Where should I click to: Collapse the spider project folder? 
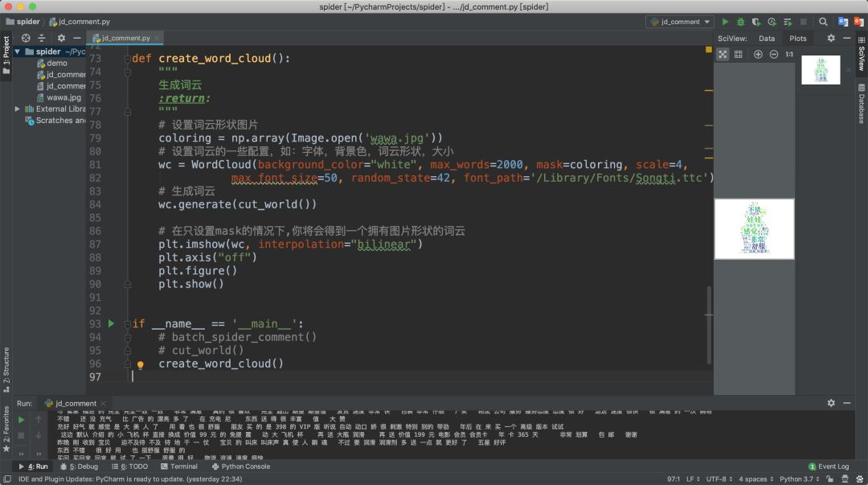(x=18, y=51)
